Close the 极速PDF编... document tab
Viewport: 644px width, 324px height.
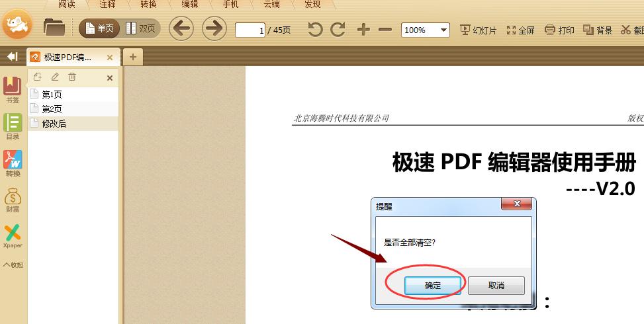click(x=110, y=58)
